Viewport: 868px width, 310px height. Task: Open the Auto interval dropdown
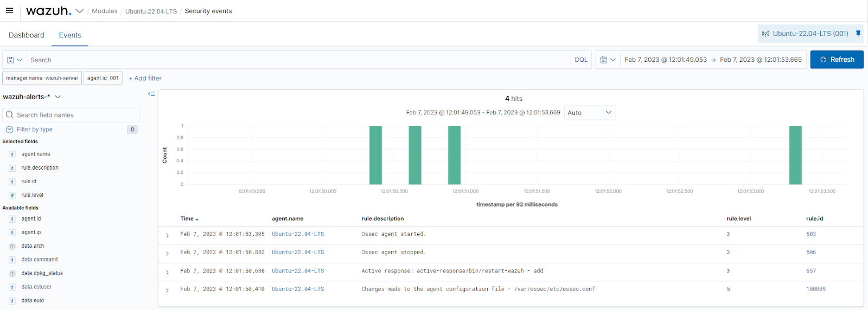point(590,113)
